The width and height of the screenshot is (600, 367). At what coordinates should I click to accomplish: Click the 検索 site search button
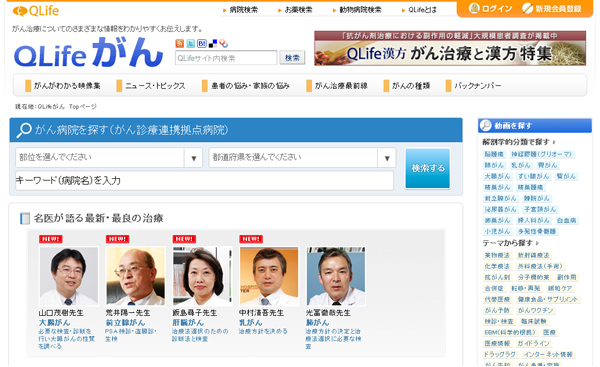point(292,58)
